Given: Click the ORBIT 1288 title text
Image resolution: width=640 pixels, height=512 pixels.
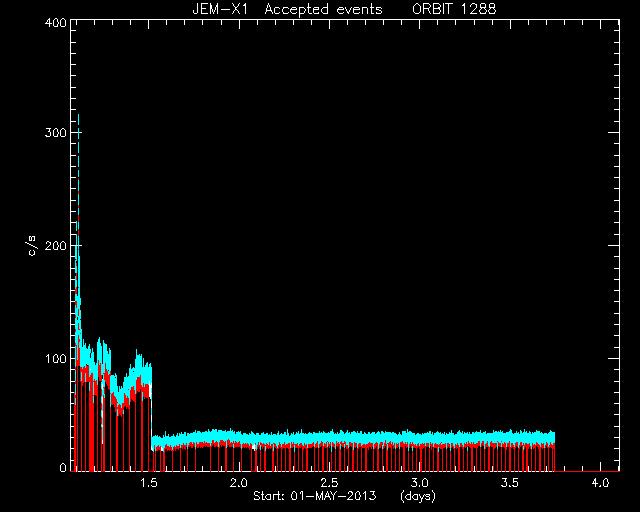Looking at the screenshot, I should click(454, 9).
